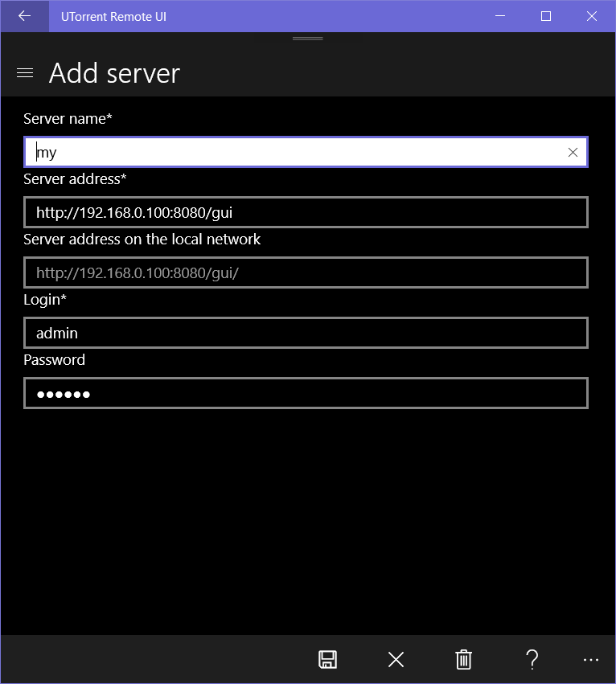The width and height of the screenshot is (616, 684).
Task: Expand the more options ellipsis
Action: pyautogui.click(x=591, y=660)
